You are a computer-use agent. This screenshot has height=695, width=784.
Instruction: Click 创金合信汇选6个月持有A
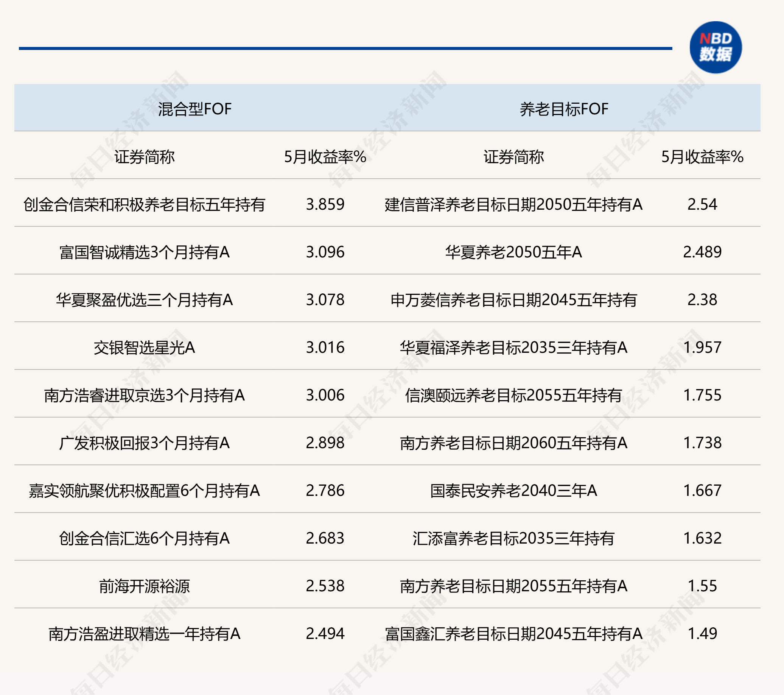[144, 538]
